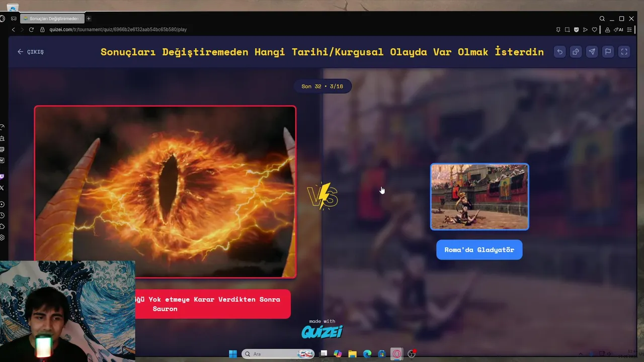Open Copilot from the taskbar
This screenshot has width=644, height=362.
pos(338,354)
